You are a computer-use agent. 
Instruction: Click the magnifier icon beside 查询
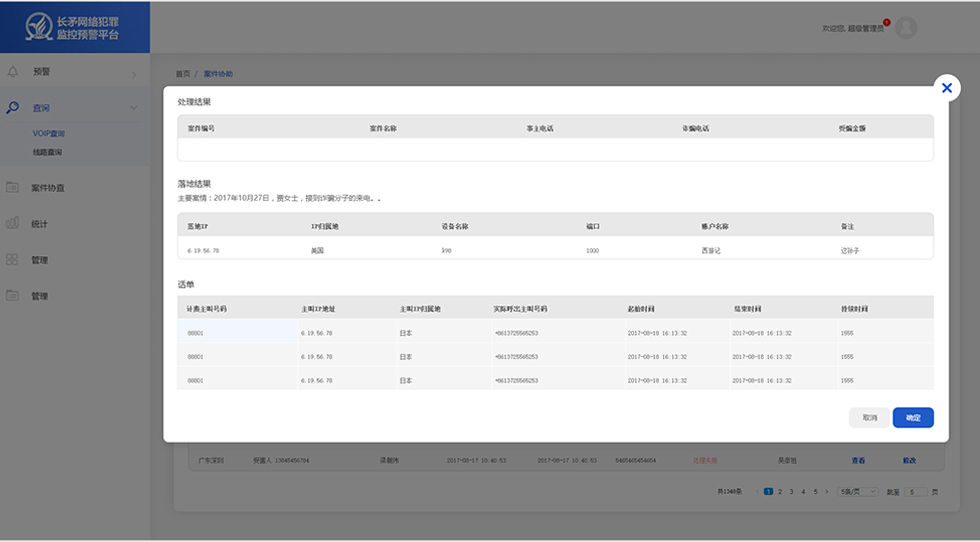[x=13, y=107]
